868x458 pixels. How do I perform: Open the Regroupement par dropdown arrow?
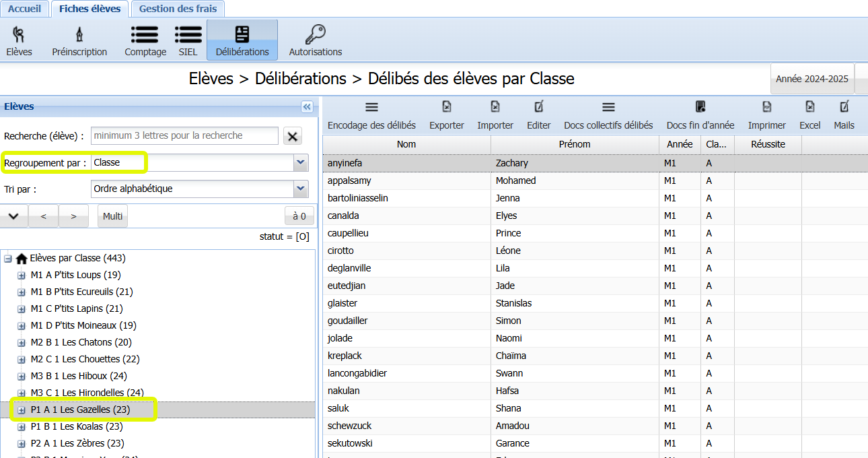(301, 162)
